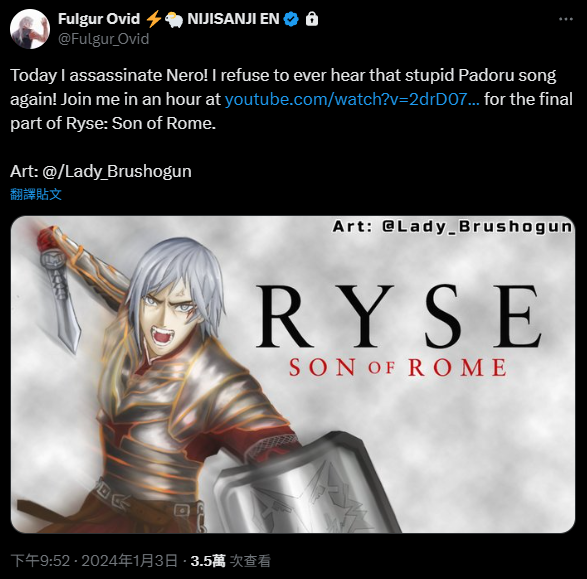Click the 次查看 views label
The image size is (587, 579).
tap(250, 560)
